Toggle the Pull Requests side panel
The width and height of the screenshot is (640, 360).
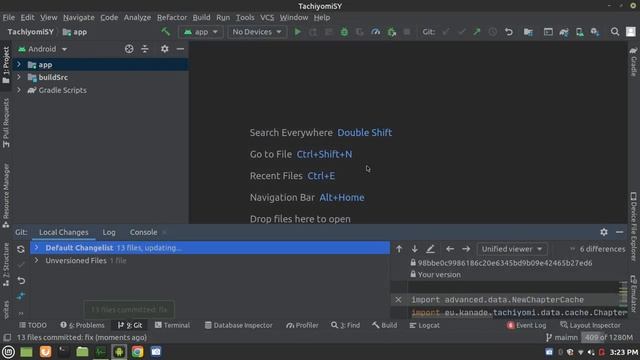6,123
